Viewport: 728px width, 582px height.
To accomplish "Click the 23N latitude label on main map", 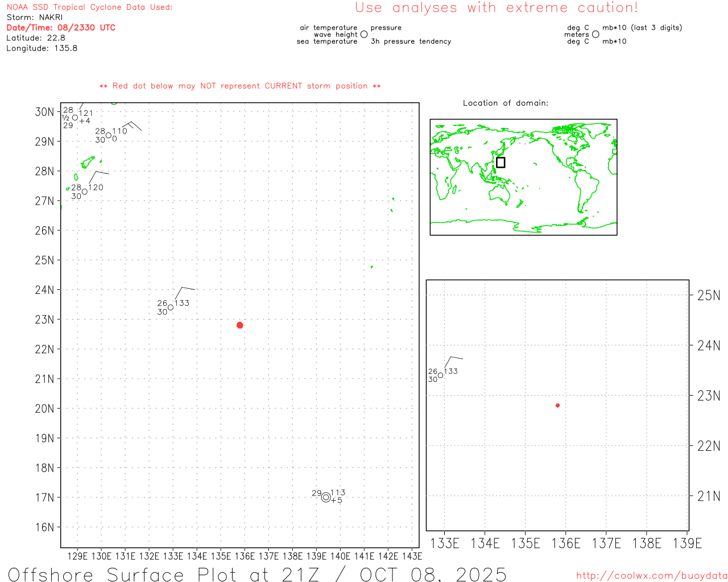I will 44,319.
